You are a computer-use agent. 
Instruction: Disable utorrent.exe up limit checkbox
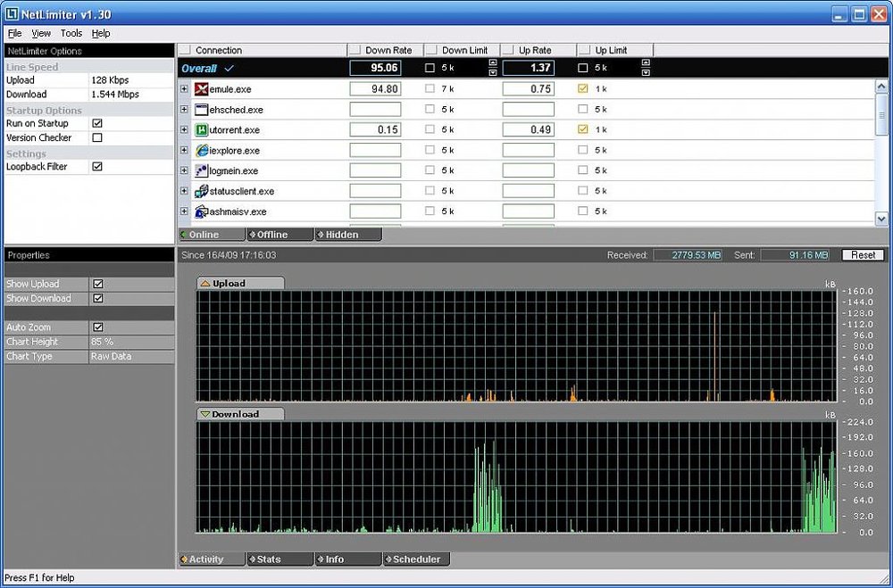pyautogui.click(x=582, y=129)
